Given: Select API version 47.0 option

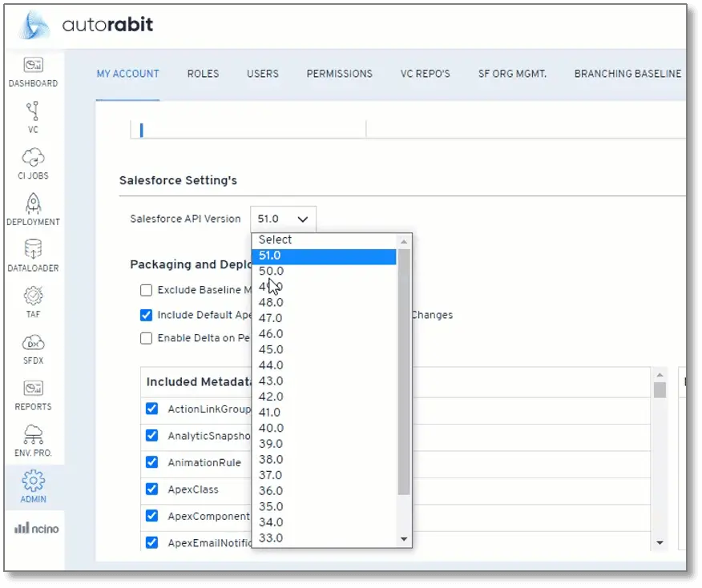Looking at the screenshot, I should (324, 318).
